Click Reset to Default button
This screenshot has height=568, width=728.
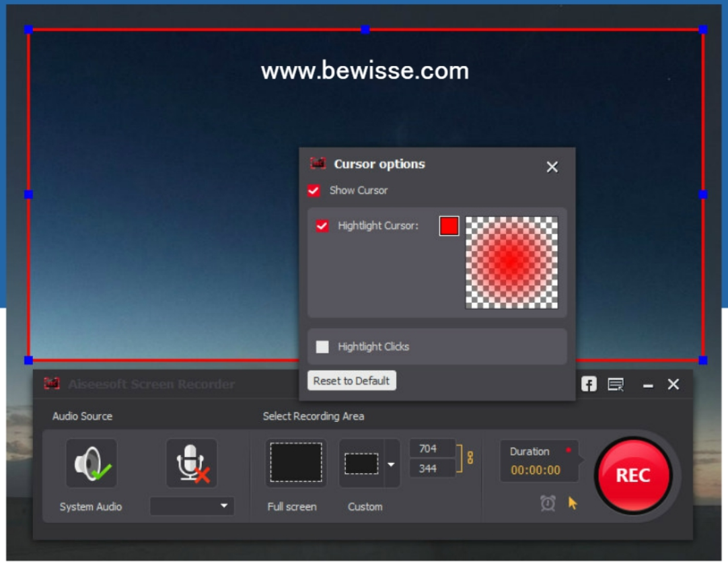[351, 381]
